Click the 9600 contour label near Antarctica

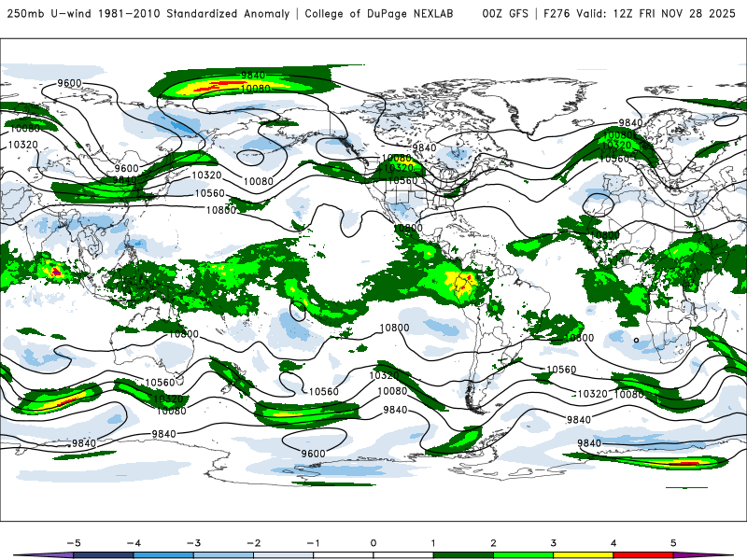pos(313,454)
